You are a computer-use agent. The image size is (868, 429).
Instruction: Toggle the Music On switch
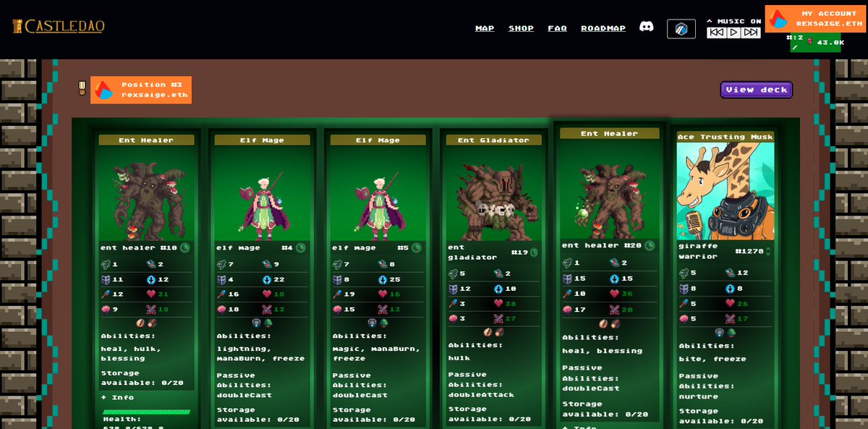(734, 21)
